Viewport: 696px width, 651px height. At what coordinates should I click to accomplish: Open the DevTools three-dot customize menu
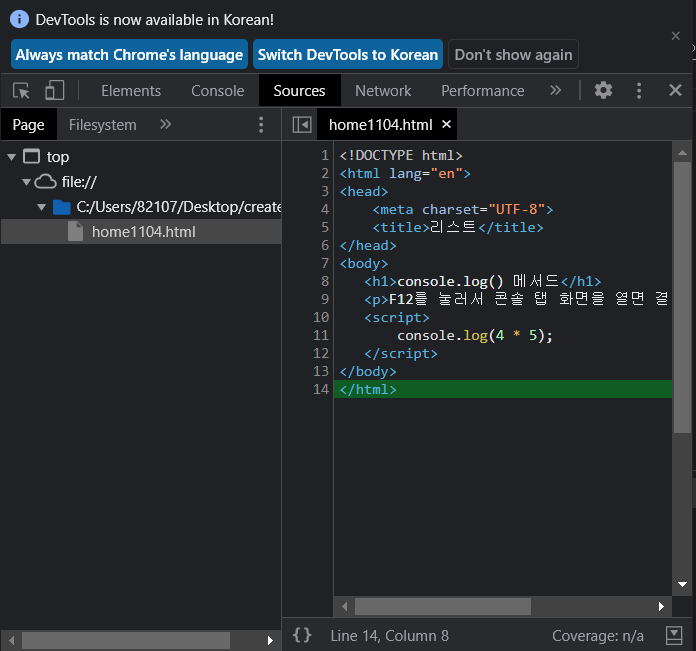[x=639, y=91]
